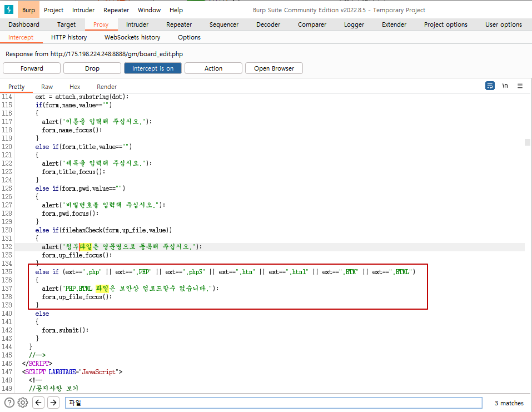The height and width of the screenshot is (412, 532).
Task: Click the vertical scrollbar thumb of editor
Action: coord(527,142)
